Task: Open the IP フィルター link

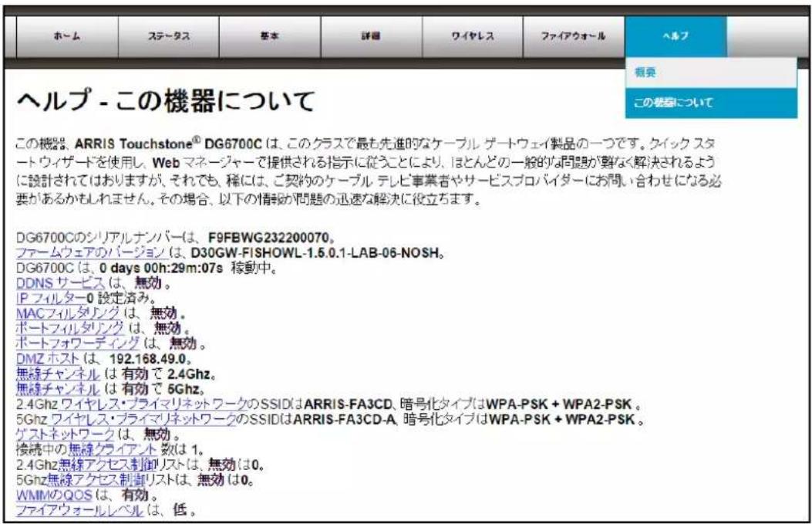Action: tap(50, 298)
